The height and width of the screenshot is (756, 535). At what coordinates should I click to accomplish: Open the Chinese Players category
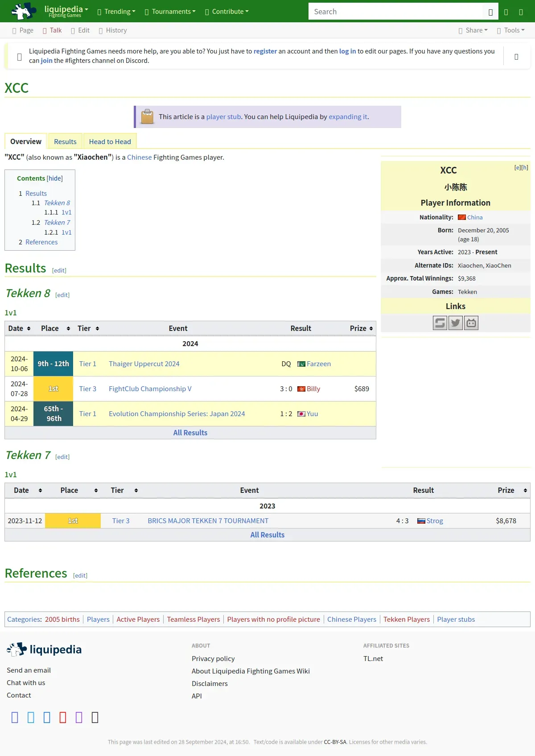click(352, 620)
